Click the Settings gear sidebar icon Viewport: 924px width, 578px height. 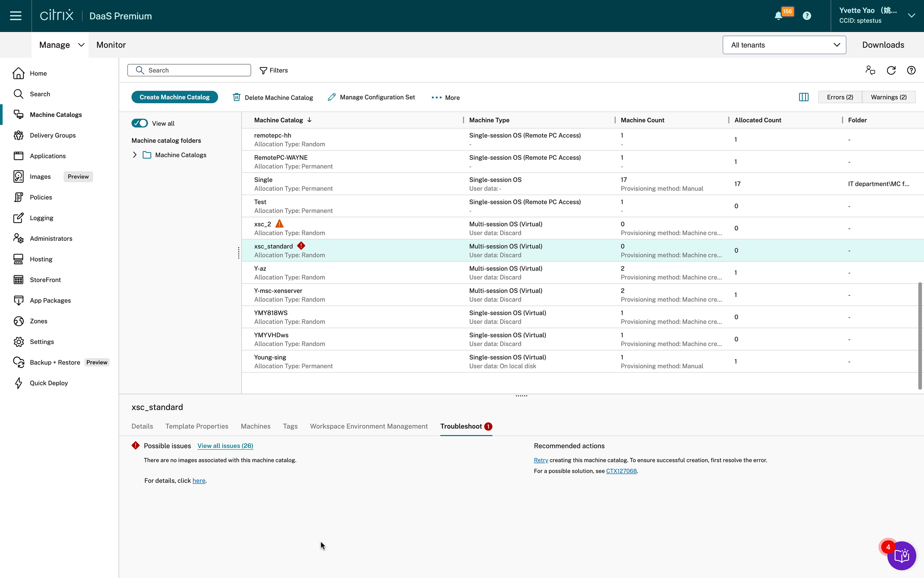tap(18, 341)
